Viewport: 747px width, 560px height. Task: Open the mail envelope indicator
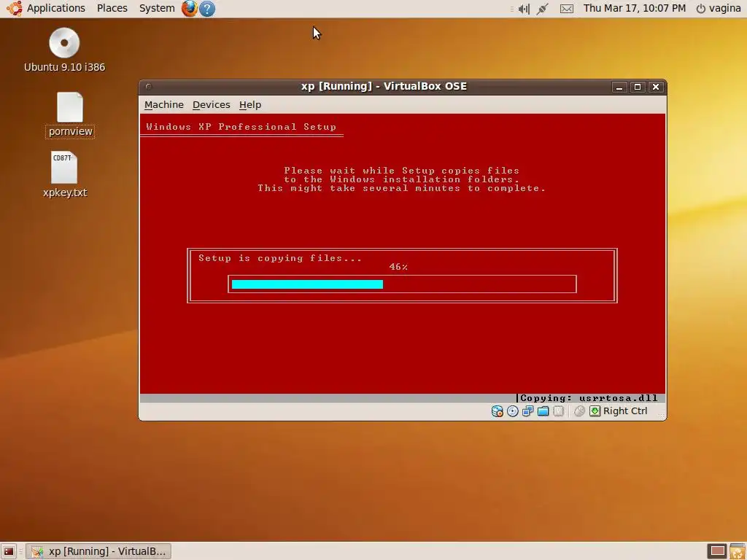(566, 9)
